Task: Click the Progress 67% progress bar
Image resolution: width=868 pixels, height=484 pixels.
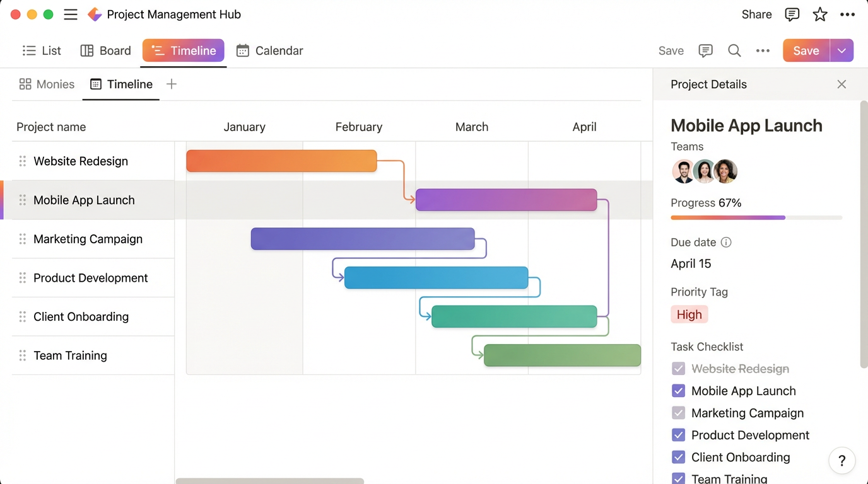Action: coord(756,217)
